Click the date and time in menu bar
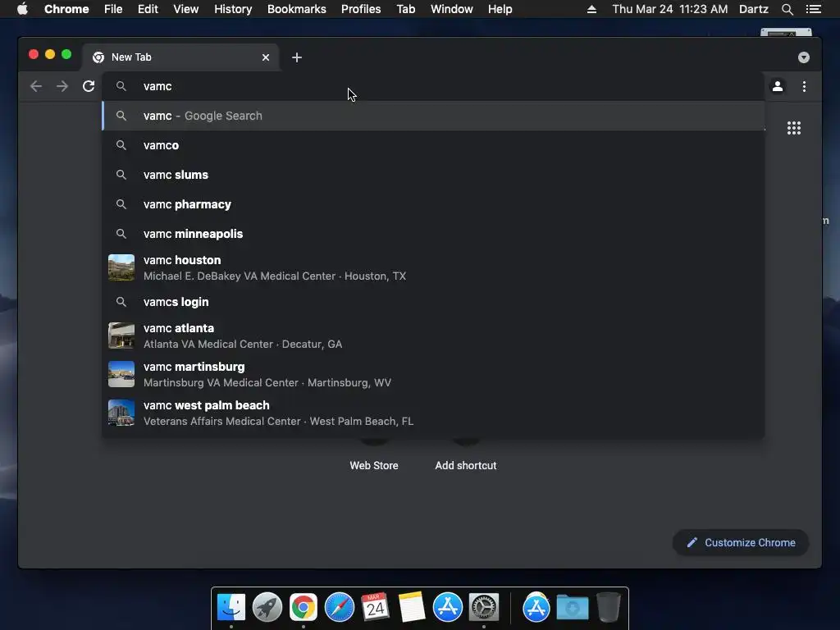840x630 pixels. point(669,9)
